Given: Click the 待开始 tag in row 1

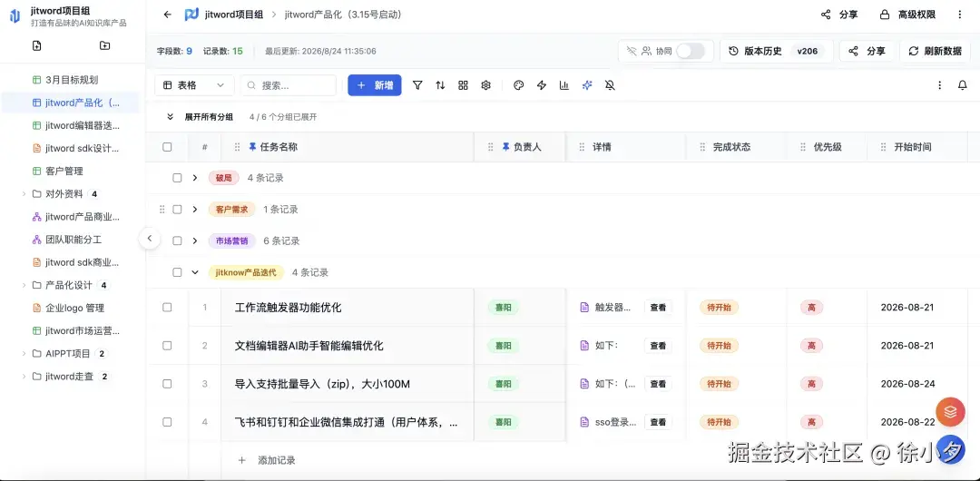Looking at the screenshot, I should click(719, 307).
